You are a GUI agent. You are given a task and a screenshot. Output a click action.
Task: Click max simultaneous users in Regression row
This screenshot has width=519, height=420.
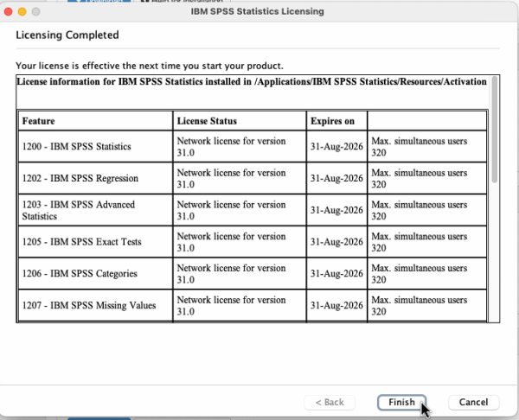427,178
